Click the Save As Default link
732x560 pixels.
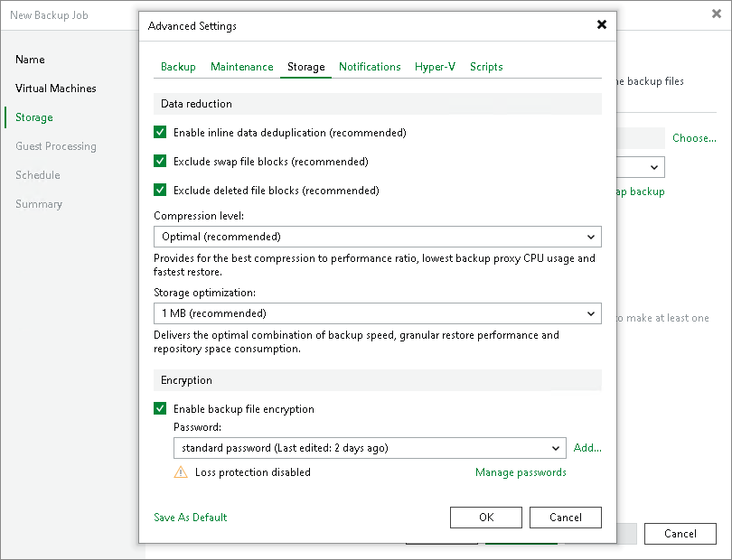coord(191,518)
